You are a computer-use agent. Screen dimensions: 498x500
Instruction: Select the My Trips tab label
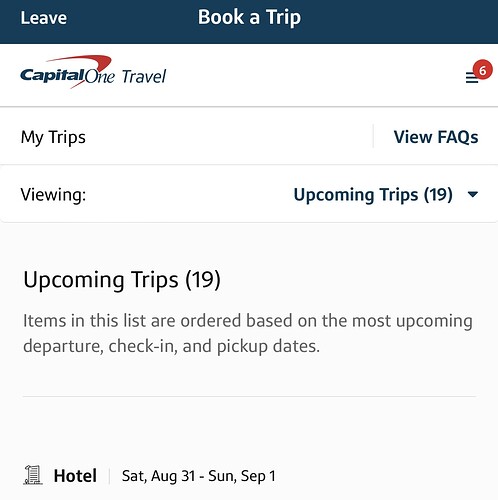(53, 137)
